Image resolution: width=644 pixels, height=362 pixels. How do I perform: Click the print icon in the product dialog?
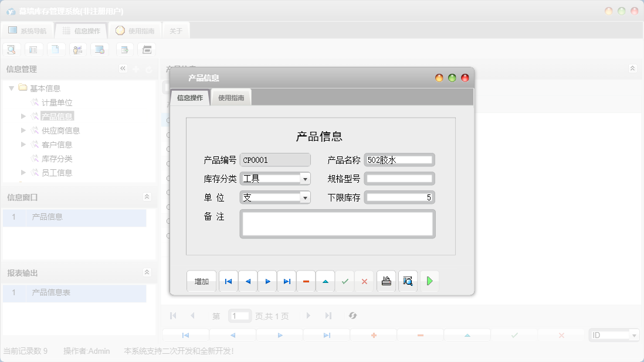click(x=386, y=281)
